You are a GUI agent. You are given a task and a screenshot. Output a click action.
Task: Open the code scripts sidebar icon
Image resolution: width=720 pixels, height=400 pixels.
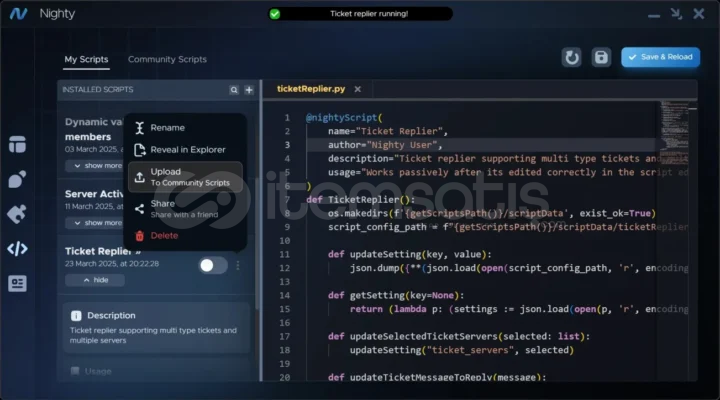(17, 249)
